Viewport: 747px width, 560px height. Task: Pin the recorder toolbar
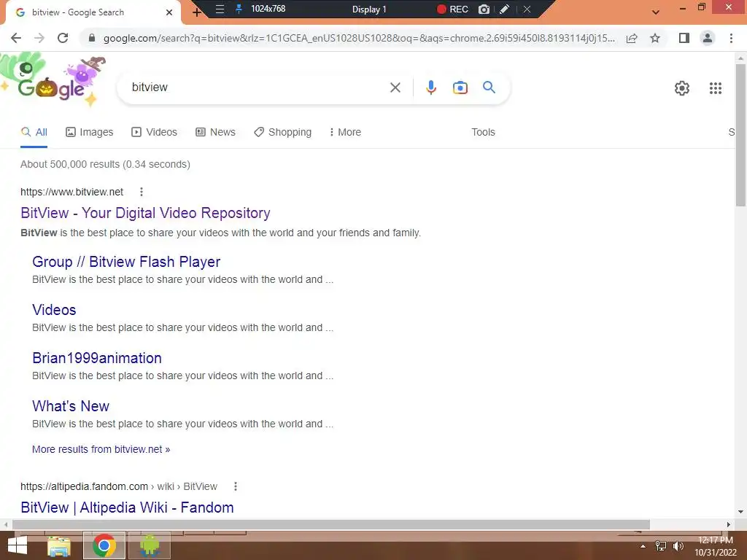tap(239, 9)
